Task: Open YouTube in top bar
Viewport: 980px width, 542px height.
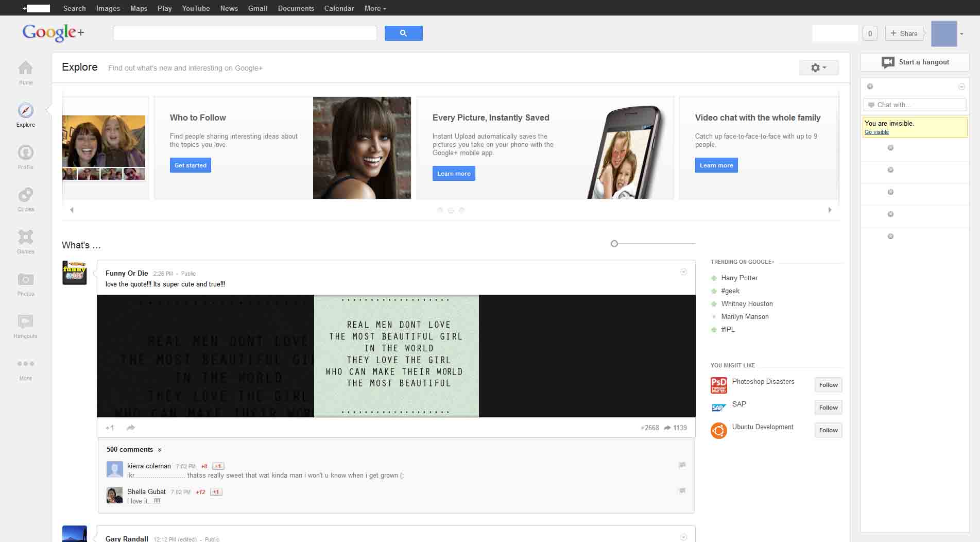Action: pos(196,8)
